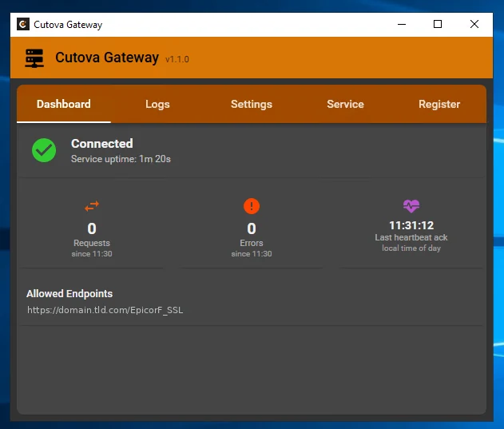Click the Last heartbeat ack label

click(x=411, y=237)
